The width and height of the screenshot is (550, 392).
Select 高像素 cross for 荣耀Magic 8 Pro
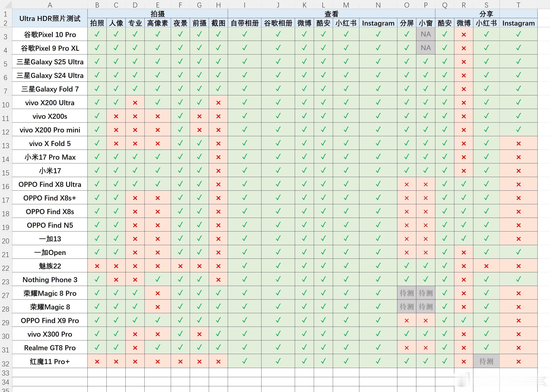click(157, 293)
